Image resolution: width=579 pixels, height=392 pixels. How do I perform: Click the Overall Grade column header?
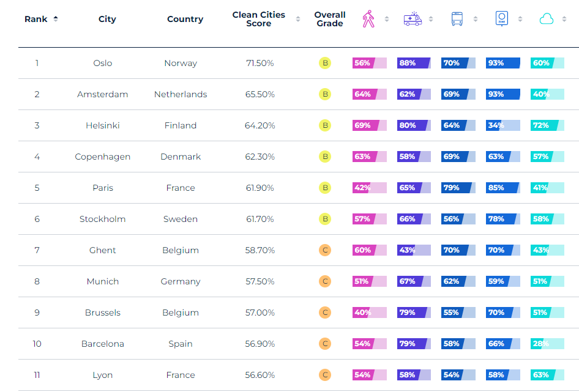point(330,19)
